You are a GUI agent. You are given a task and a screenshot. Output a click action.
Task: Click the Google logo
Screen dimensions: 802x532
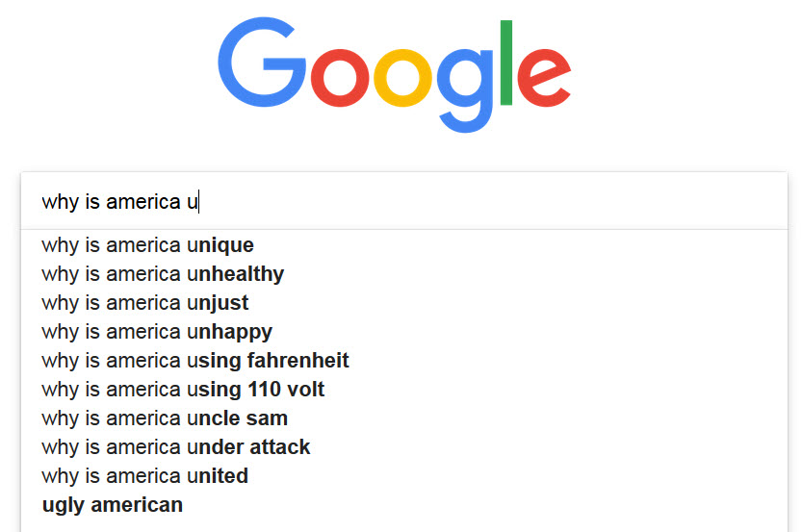click(x=395, y=75)
